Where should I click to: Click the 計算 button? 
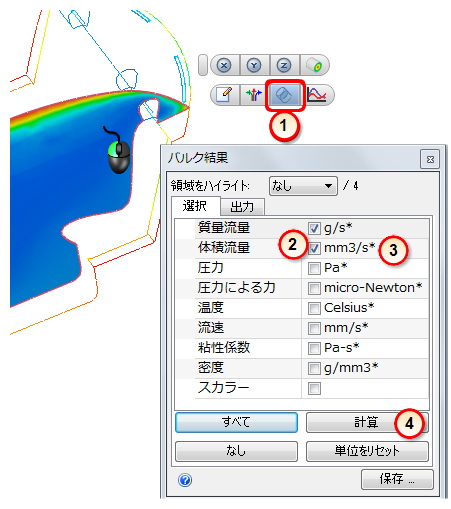point(367,422)
